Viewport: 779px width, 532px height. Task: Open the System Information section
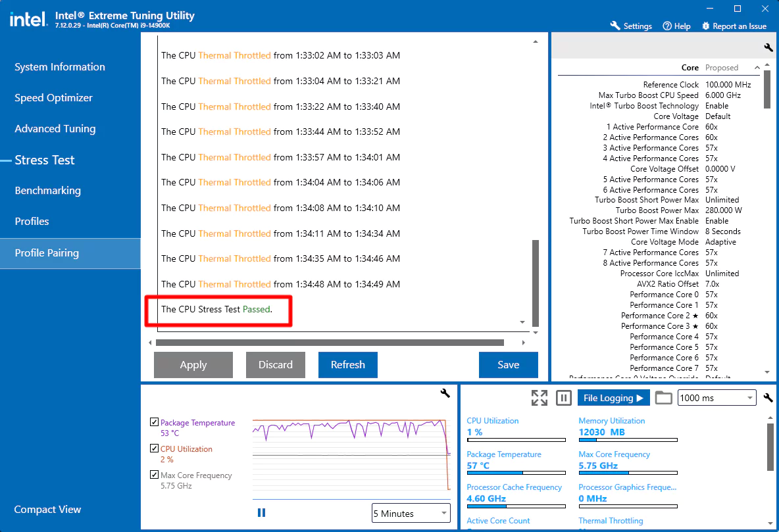point(60,67)
